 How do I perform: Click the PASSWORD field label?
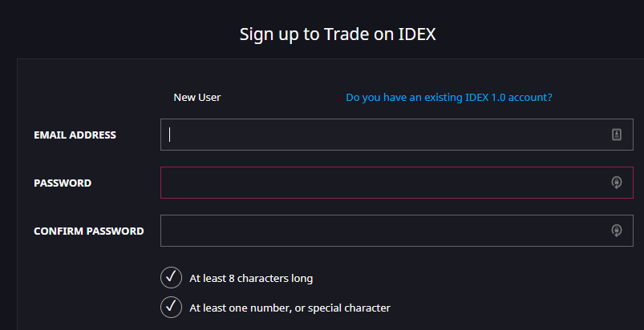(x=63, y=183)
